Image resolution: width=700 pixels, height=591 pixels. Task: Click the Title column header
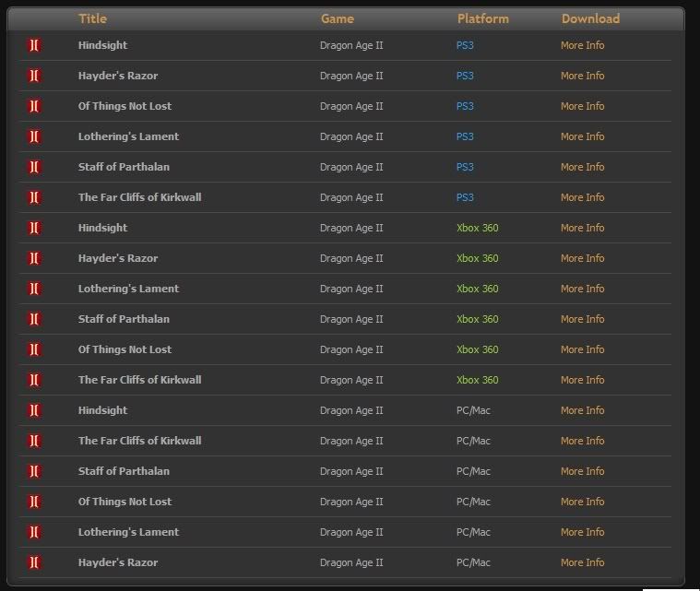tap(93, 18)
